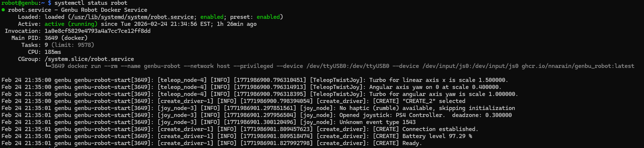
Task: Click the dollar sign prompt symbol
Action: [49, 3]
